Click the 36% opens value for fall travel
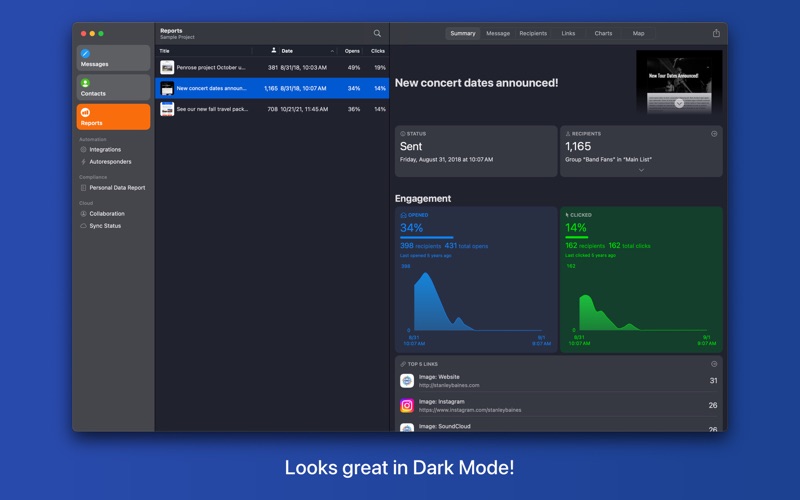800x500 pixels. coord(354,109)
